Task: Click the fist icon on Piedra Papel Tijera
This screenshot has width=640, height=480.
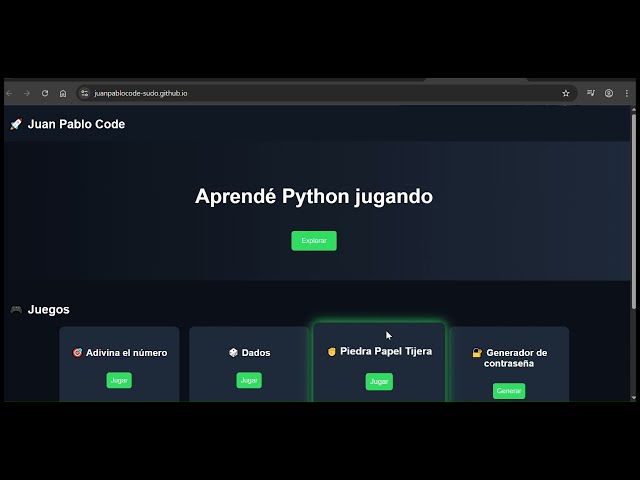Action: point(332,351)
